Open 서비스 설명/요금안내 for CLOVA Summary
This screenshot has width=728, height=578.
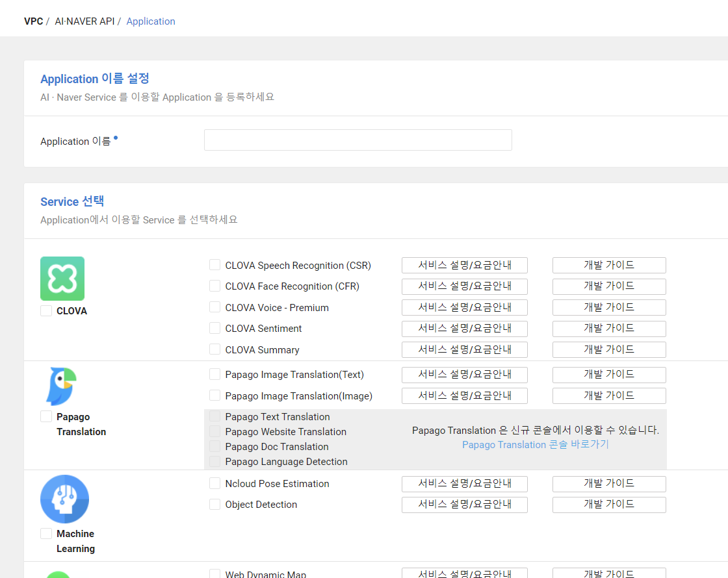465,350
